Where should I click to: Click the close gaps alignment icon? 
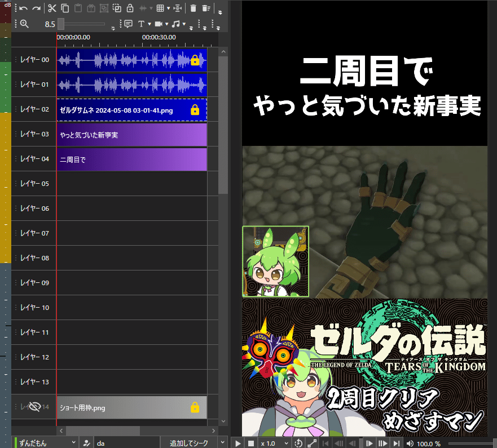tap(178, 8)
